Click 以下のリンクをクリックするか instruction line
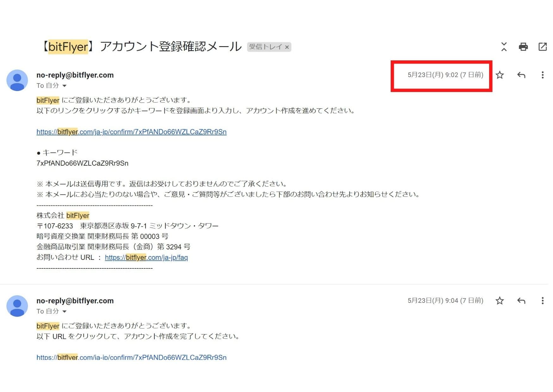Viewport: 553px width, 392px height. point(196,111)
